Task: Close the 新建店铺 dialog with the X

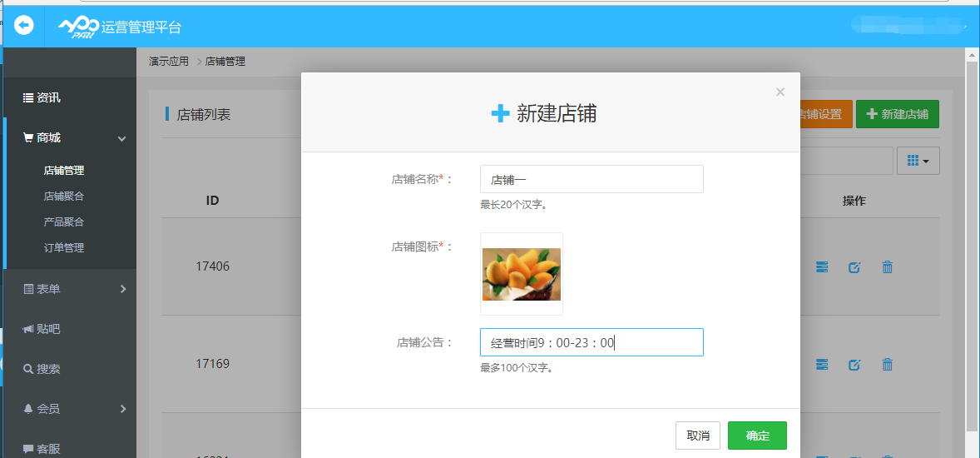Action: tap(780, 92)
